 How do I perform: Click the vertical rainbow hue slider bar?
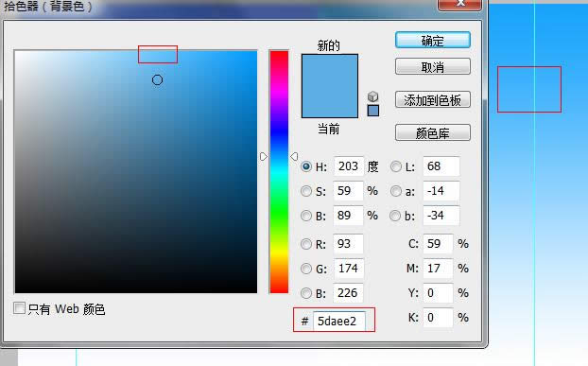[279, 172]
